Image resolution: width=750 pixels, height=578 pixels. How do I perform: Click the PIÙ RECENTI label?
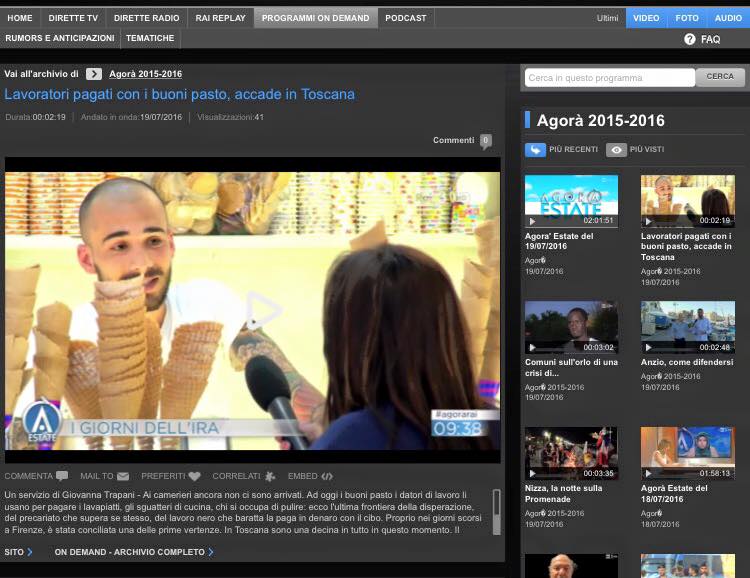coord(574,149)
